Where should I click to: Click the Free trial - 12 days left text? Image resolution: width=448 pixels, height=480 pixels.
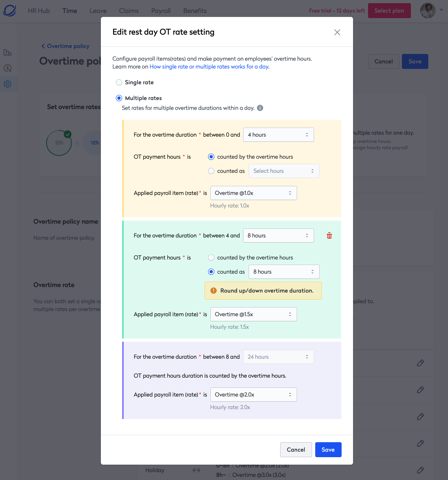[x=337, y=11]
